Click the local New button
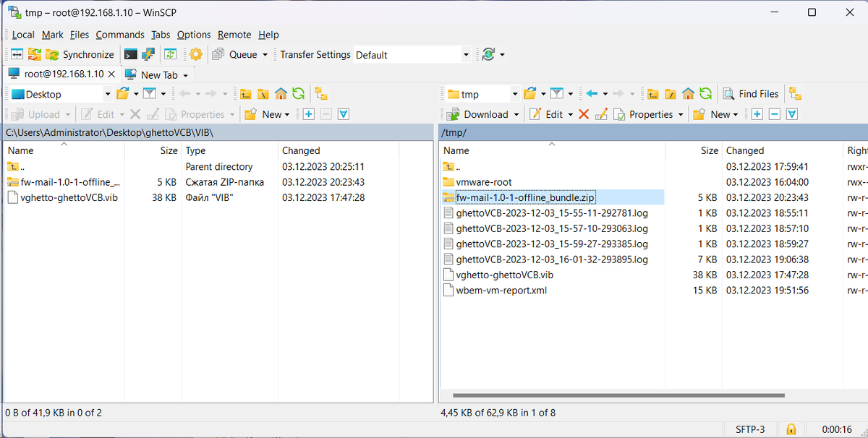The width and height of the screenshot is (868, 438). coord(265,114)
